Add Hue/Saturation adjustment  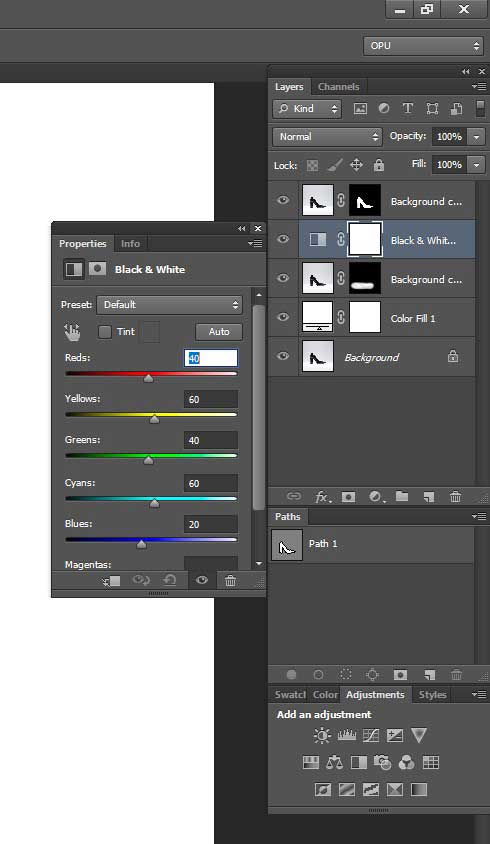coord(311,762)
